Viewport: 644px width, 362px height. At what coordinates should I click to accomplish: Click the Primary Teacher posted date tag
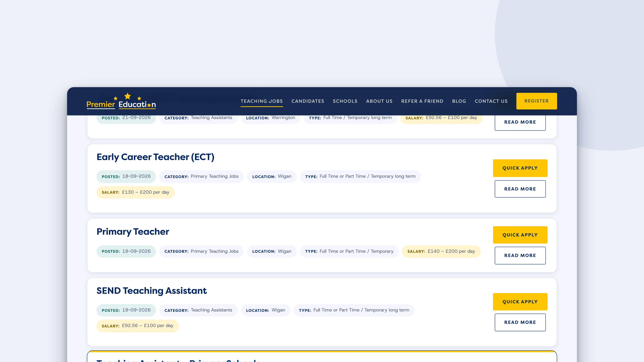pos(126,251)
